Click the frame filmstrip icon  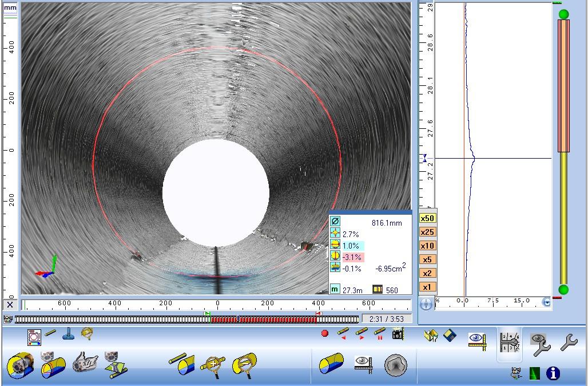(x=378, y=289)
